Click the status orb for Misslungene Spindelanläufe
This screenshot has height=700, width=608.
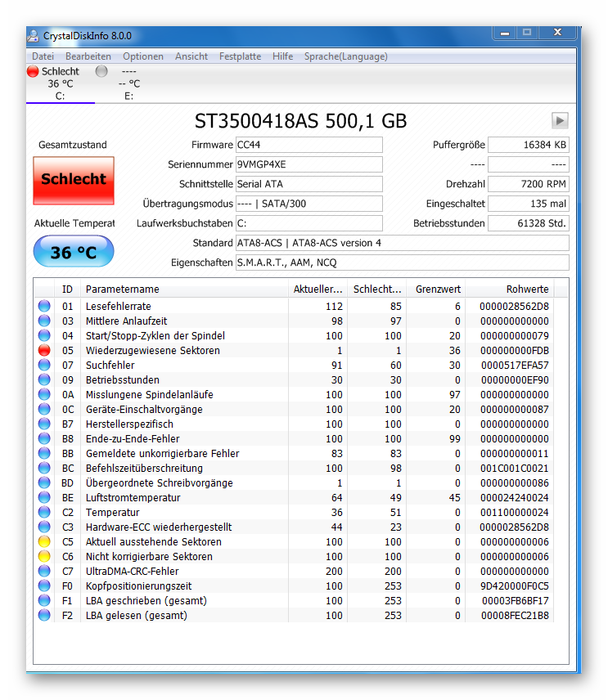click(44, 394)
